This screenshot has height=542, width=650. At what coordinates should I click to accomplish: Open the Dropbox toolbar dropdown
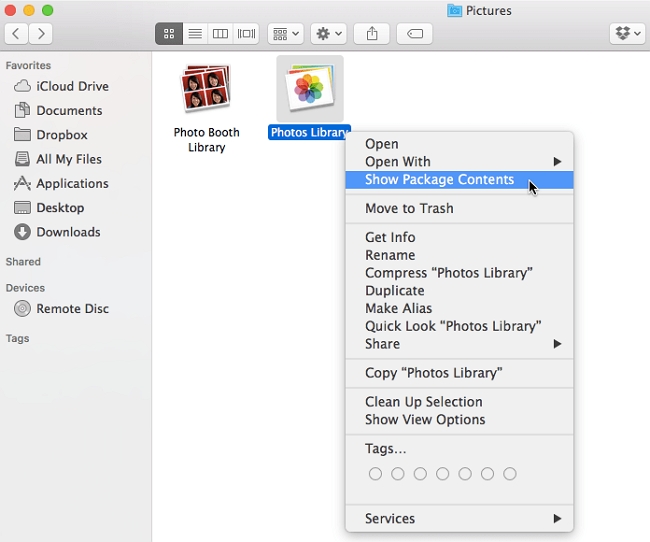click(628, 34)
